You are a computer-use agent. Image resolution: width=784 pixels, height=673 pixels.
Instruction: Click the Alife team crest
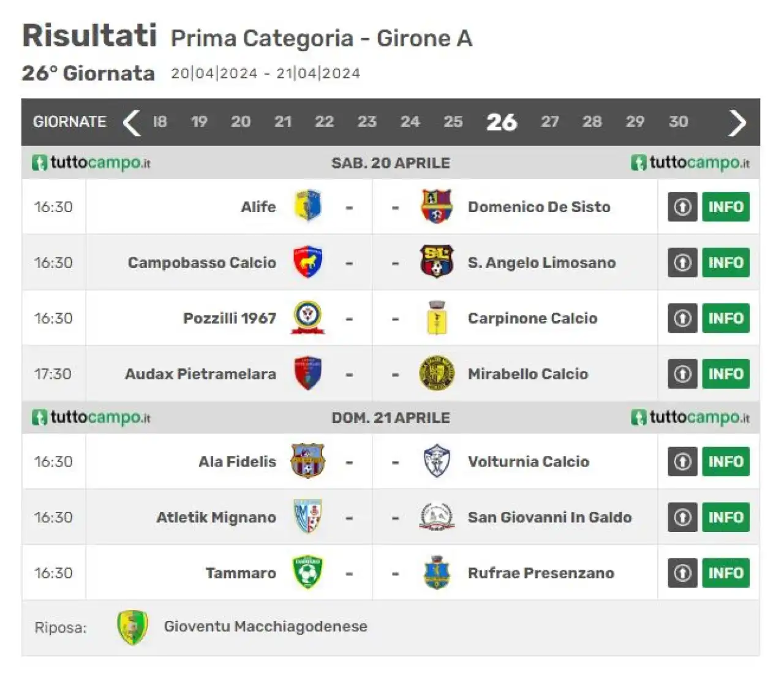[307, 206]
